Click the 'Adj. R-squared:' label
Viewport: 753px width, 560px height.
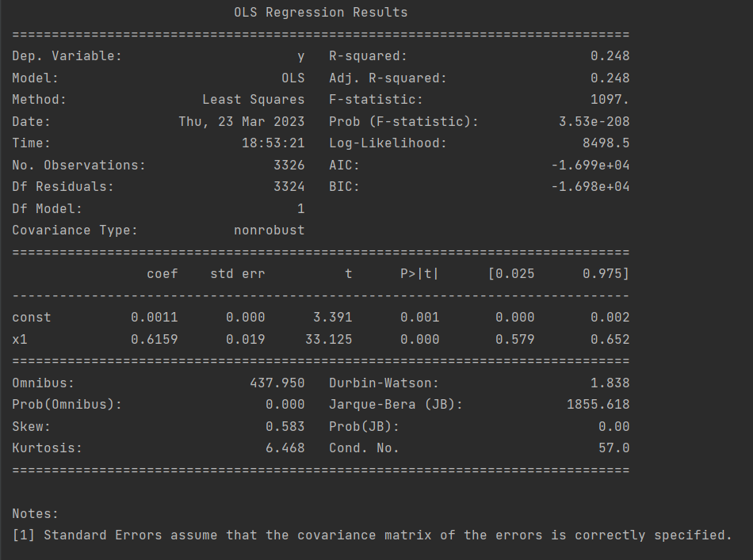tap(388, 78)
